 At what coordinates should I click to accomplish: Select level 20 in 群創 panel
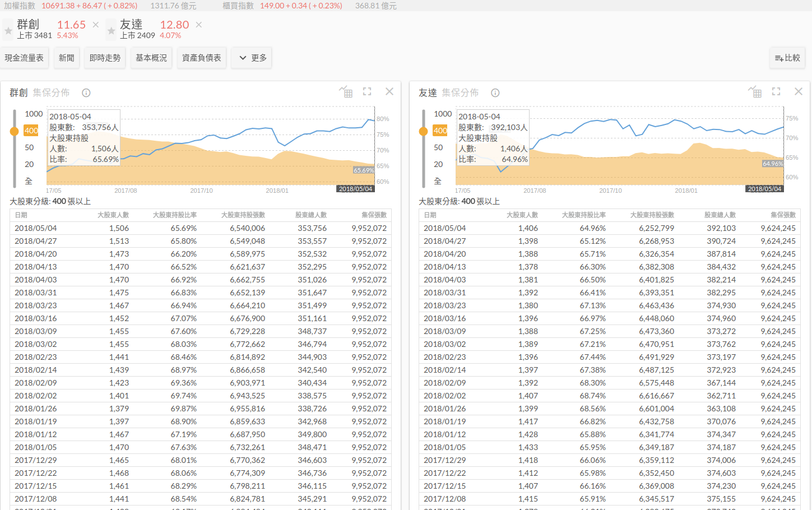29,164
